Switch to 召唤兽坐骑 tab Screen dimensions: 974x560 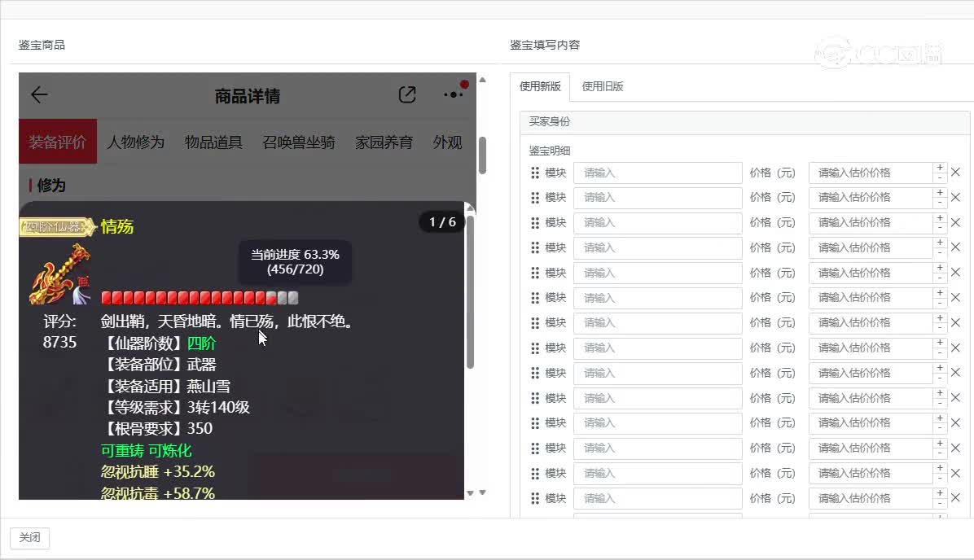pyautogui.click(x=299, y=142)
